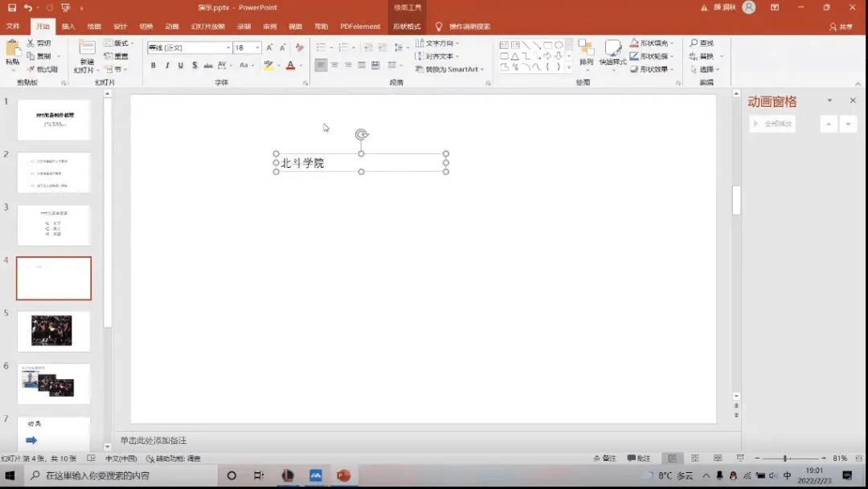The width and height of the screenshot is (868, 489).
Task: Open Quick Styles (快速样式) gallery
Action: pyautogui.click(x=612, y=49)
